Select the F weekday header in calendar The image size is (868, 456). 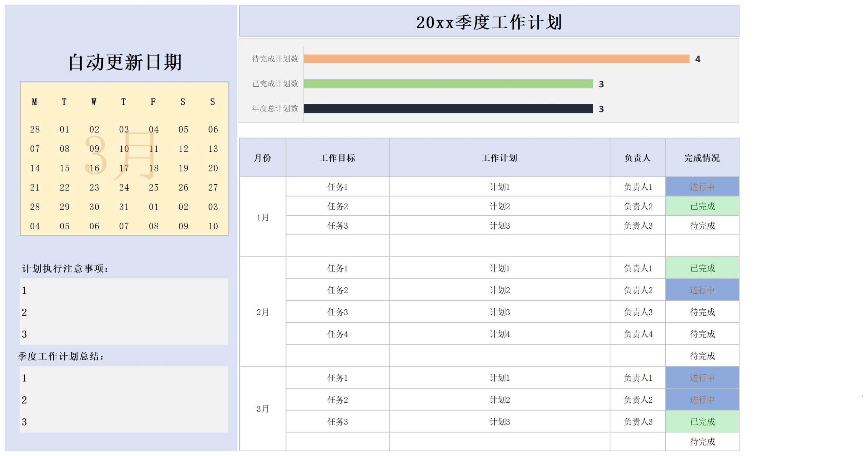pos(153,102)
